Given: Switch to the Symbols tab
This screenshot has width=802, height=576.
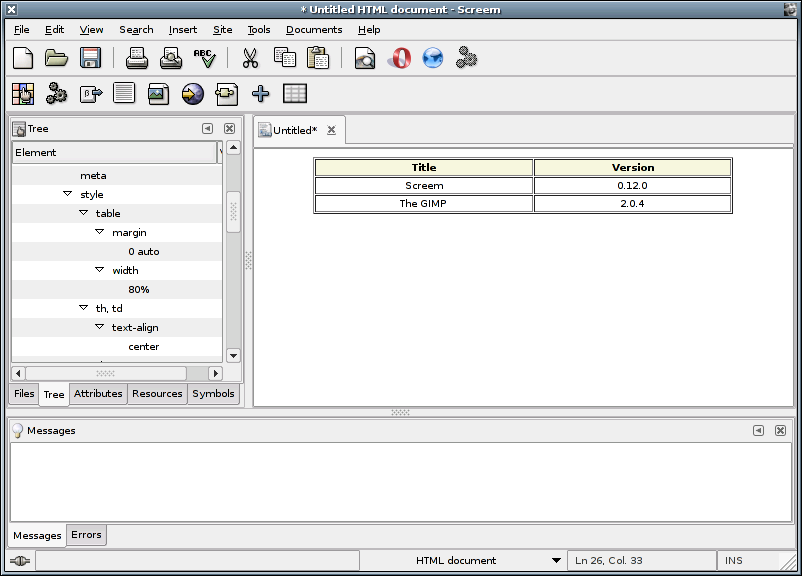Looking at the screenshot, I should (x=213, y=394).
